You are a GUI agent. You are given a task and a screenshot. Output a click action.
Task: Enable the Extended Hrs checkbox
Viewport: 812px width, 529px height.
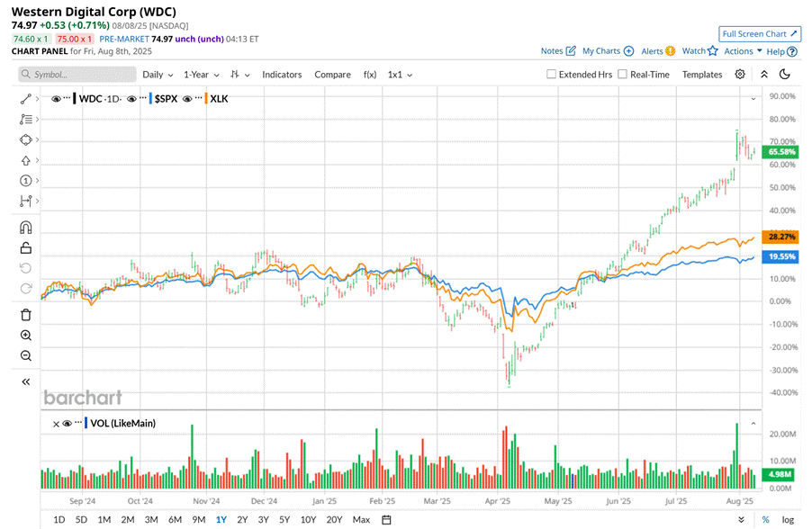(552, 74)
